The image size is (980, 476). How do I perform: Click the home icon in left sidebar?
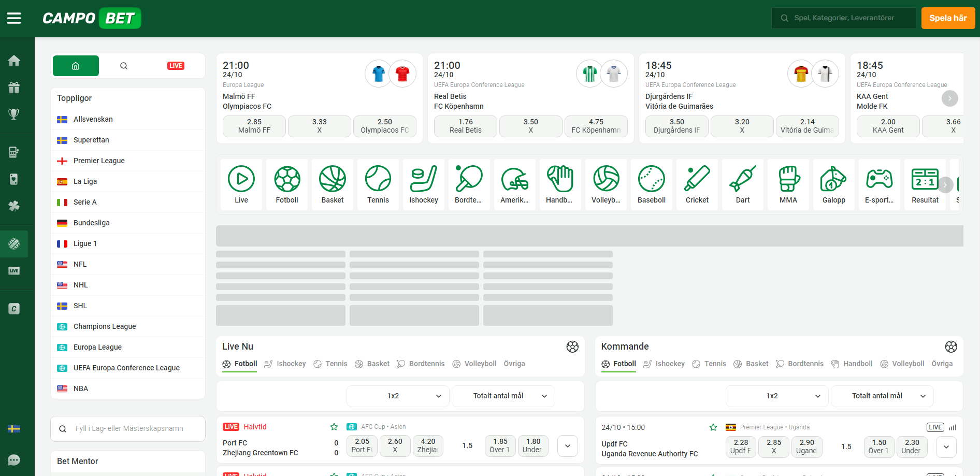click(14, 61)
